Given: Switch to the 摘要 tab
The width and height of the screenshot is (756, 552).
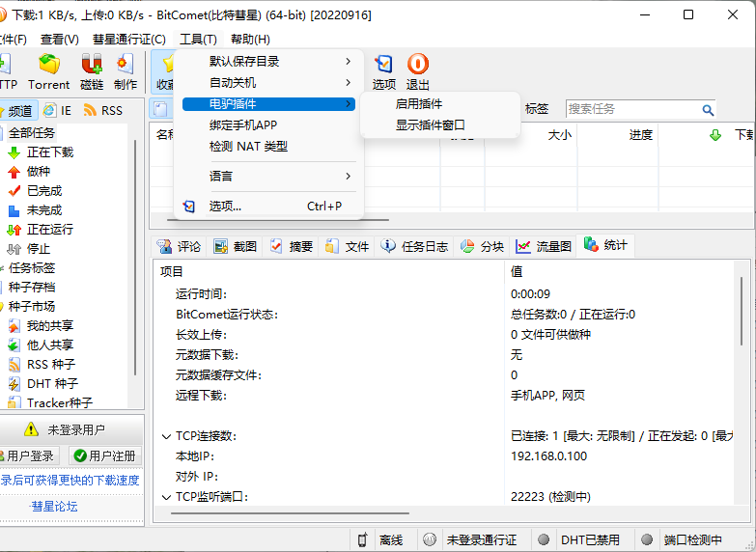Looking at the screenshot, I should pyautogui.click(x=291, y=246).
